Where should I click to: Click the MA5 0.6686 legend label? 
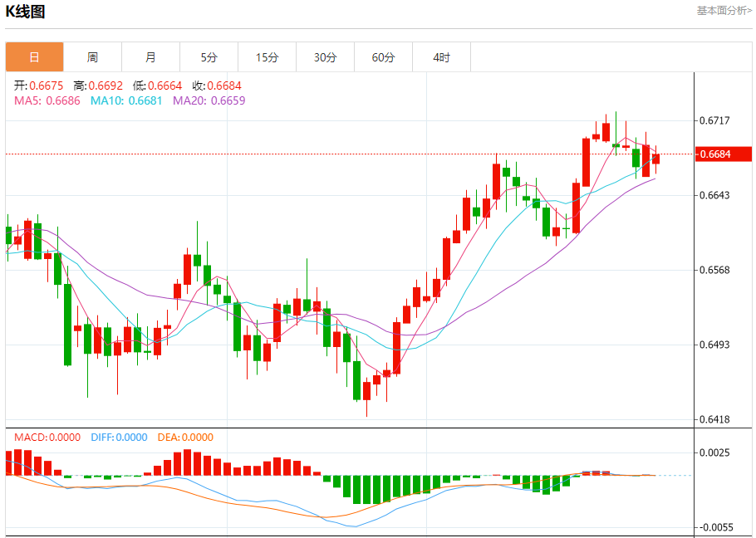[47, 100]
